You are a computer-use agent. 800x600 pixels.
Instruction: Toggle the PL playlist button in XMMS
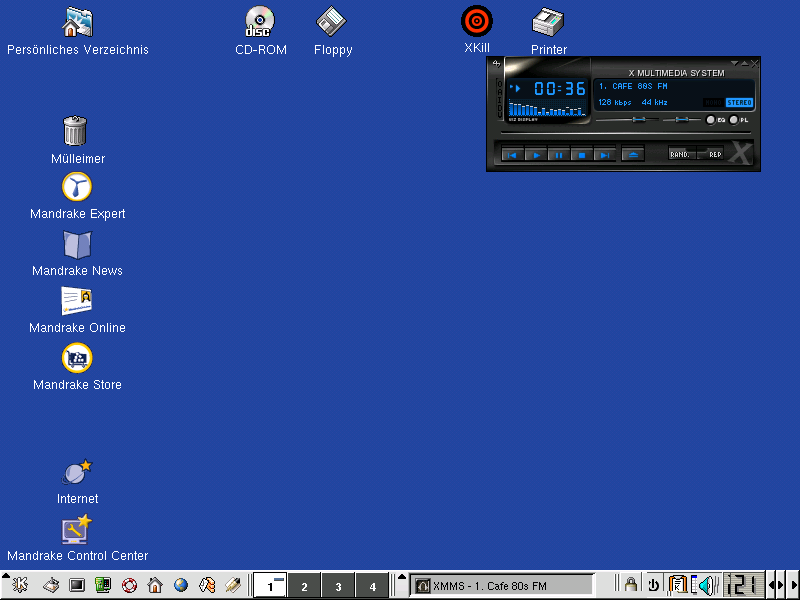(739, 120)
